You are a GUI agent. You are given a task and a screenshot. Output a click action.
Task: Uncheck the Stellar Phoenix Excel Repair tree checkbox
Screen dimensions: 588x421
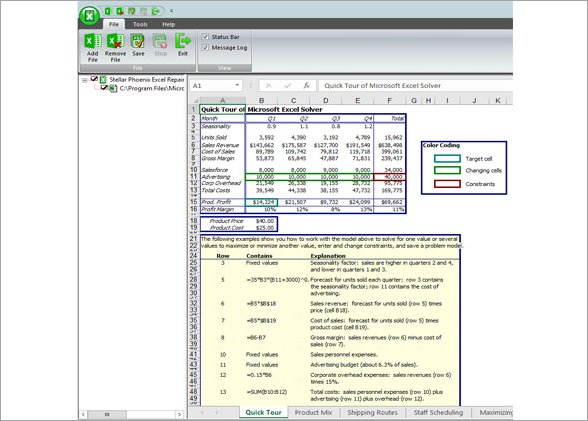tap(94, 79)
